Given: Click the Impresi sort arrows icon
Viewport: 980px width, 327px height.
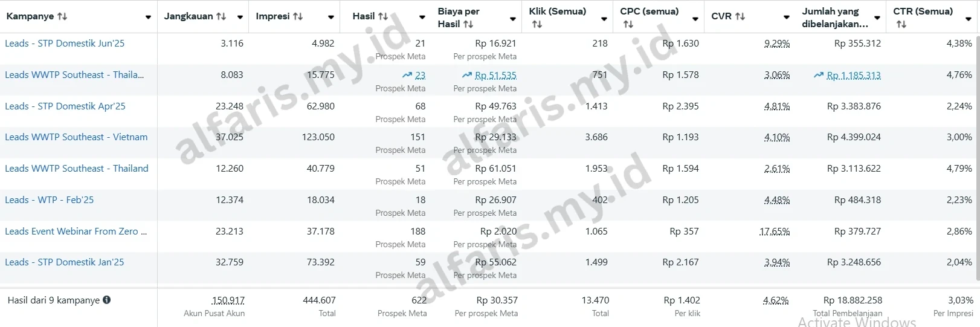Looking at the screenshot, I should [297, 16].
